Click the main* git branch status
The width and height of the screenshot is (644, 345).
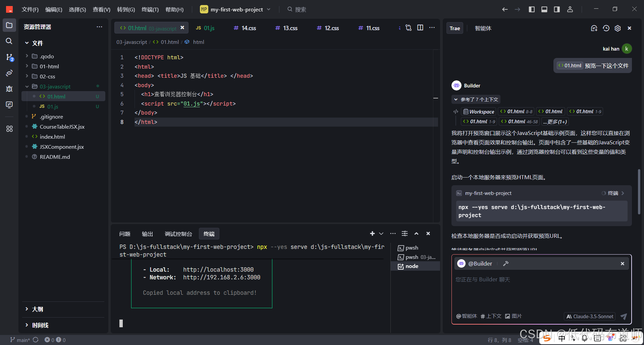(20, 340)
